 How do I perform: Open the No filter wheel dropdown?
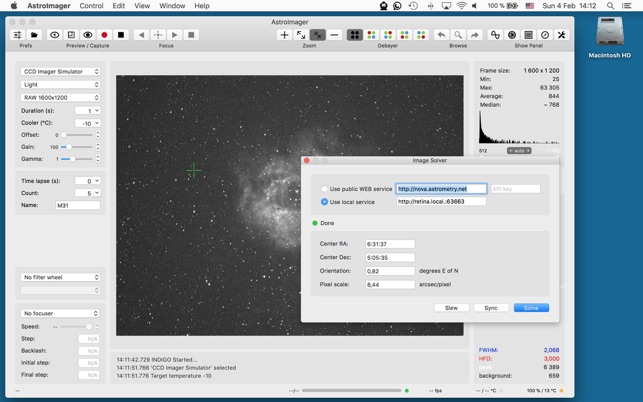pos(61,277)
